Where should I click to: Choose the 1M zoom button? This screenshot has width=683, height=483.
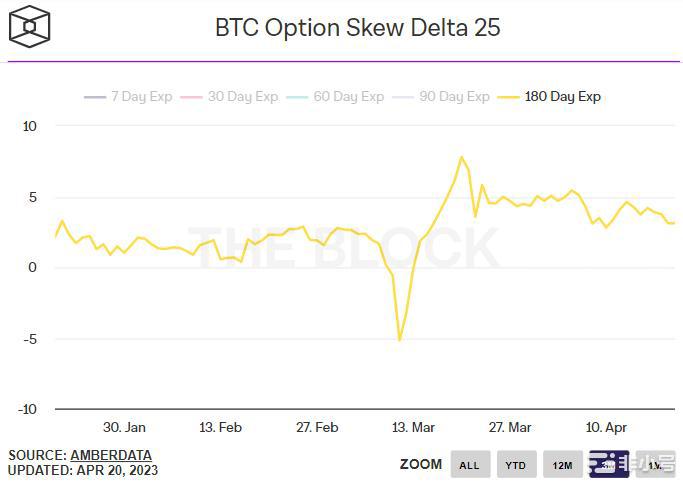pos(655,465)
